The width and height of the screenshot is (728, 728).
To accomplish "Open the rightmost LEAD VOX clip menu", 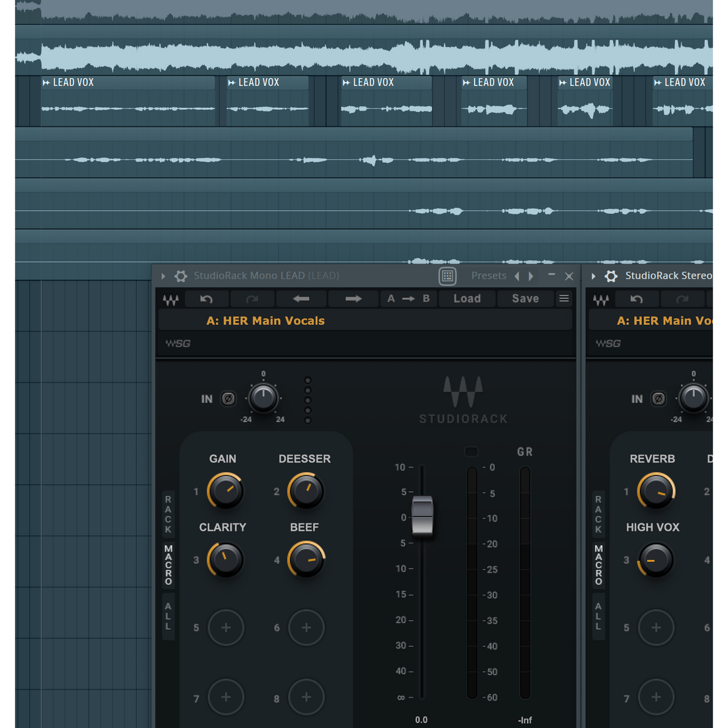I will coord(657,83).
